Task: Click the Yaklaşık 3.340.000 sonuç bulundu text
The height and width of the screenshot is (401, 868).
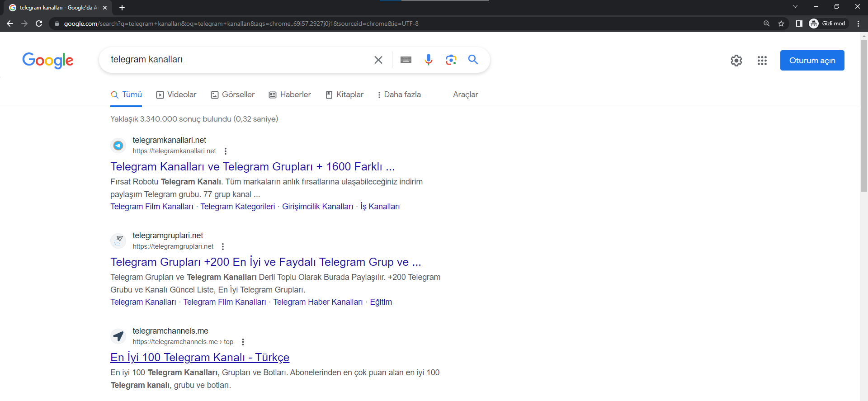Action: pyautogui.click(x=194, y=119)
